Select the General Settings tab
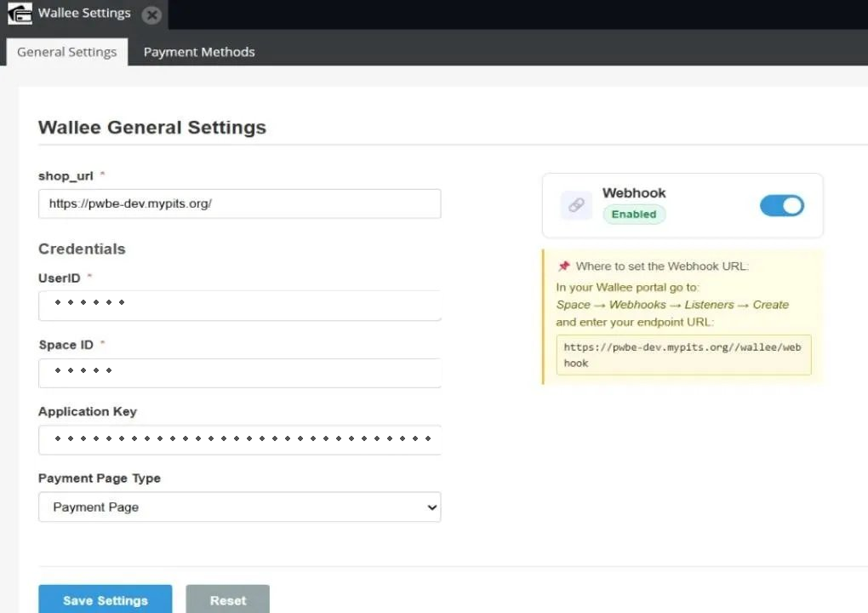The image size is (868, 613). 67,52
